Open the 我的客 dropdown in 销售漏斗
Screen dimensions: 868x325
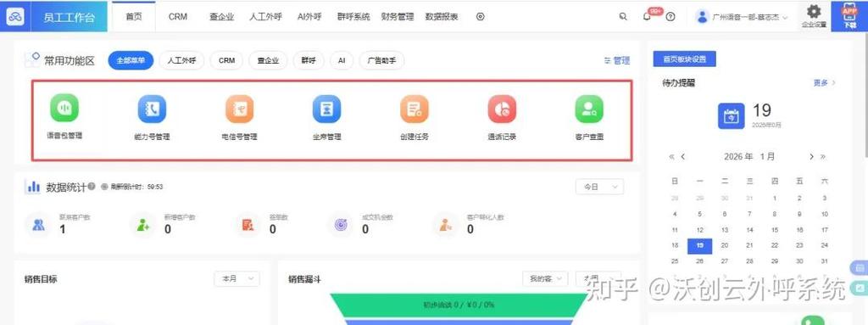[x=545, y=278]
